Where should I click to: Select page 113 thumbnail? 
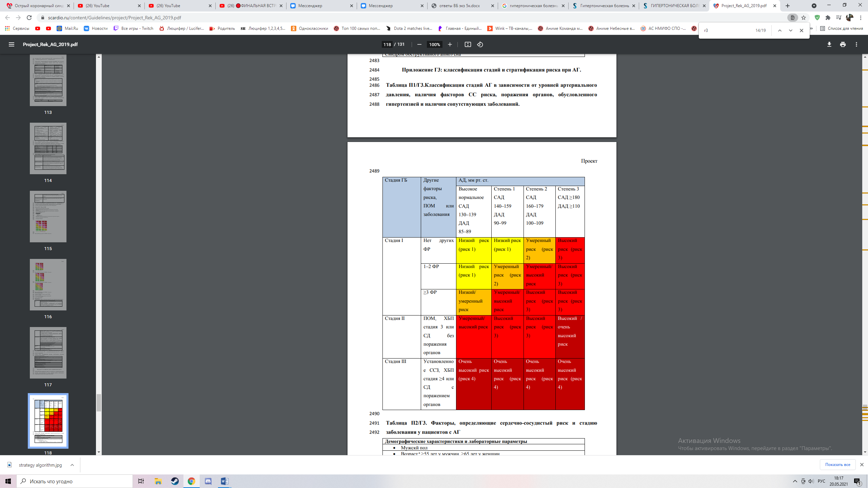(x=48, y=80)
